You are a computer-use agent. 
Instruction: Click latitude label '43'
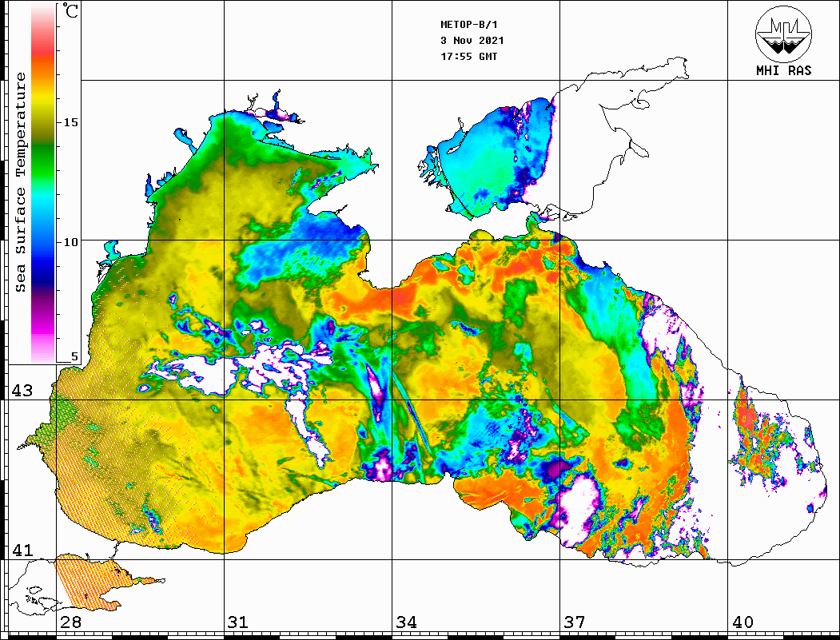[x=22, y=391]
